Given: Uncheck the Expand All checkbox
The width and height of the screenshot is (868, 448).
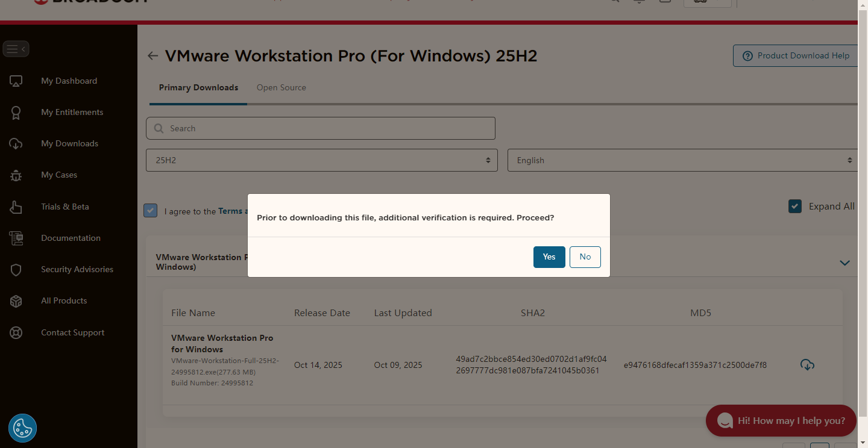Looking at the screenshot, I should click(795, 207).
